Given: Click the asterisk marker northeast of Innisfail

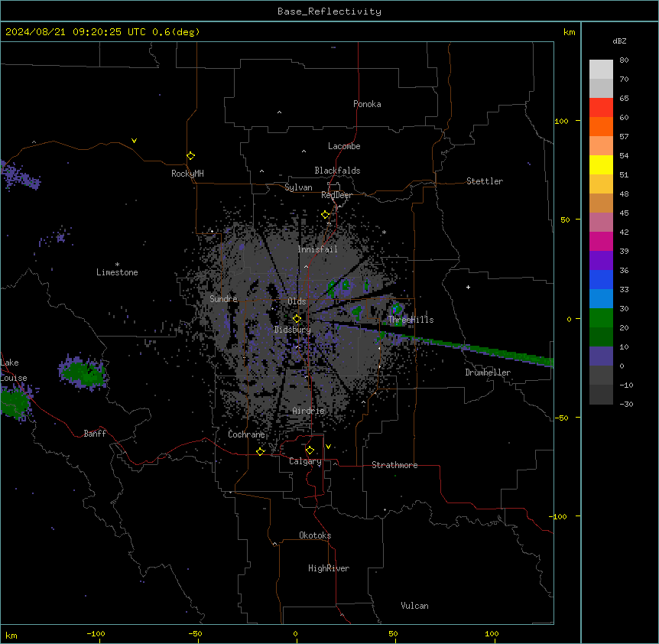Looking at the screenshot, I should pos(384,232).
